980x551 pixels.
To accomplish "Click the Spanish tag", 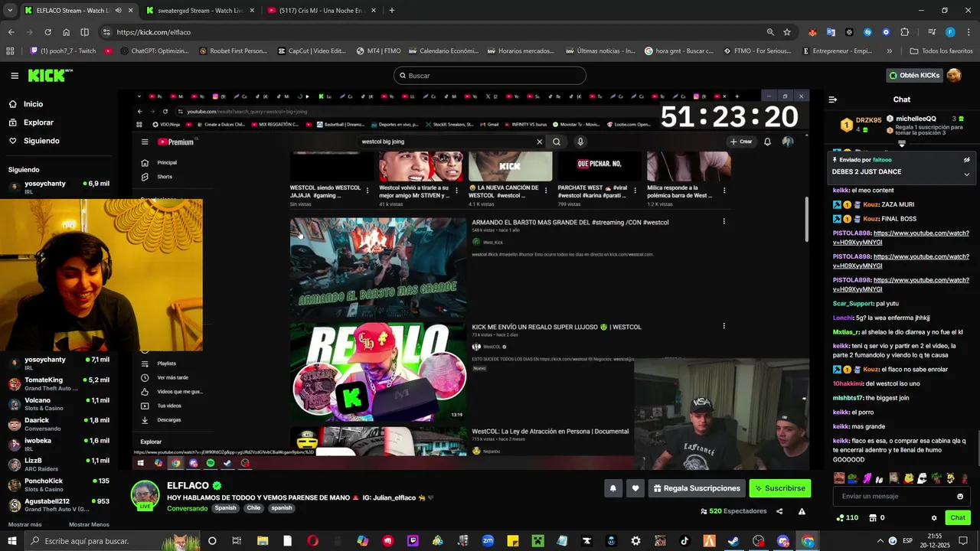I will [225, 508].
